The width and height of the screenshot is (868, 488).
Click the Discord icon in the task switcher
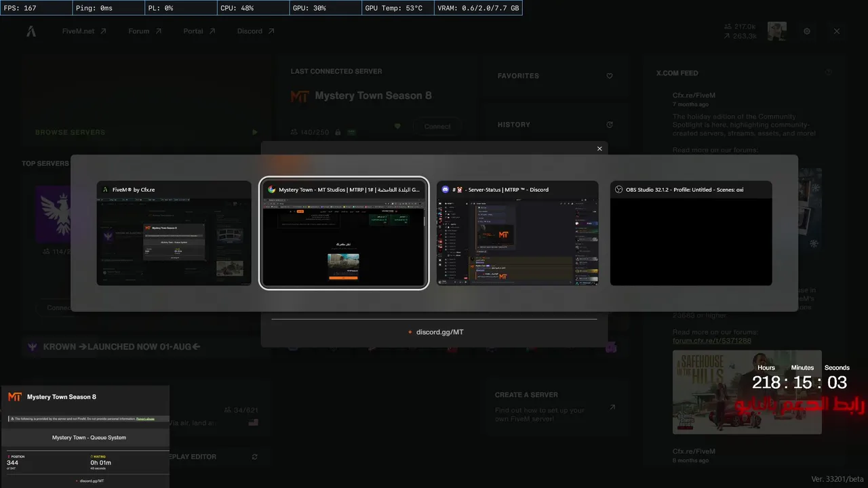[446, 190]
